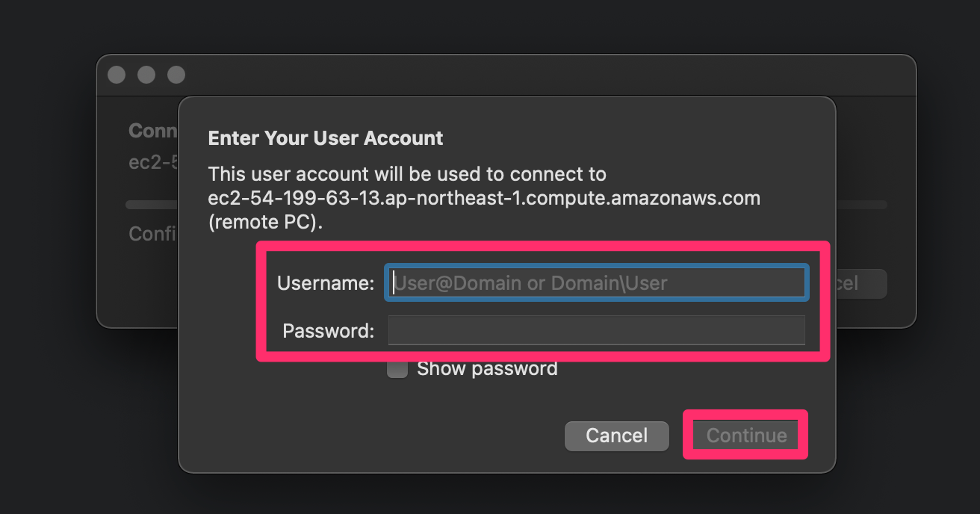Screen dimensions: 980x514
Task: Click the Username: label beside the field
Action: point(325,283)
